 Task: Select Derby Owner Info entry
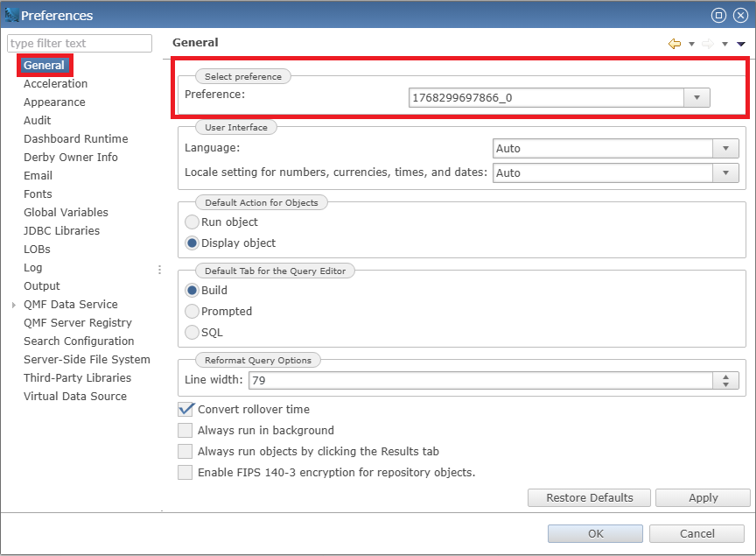pyautogui.click(x=70, y=158)
